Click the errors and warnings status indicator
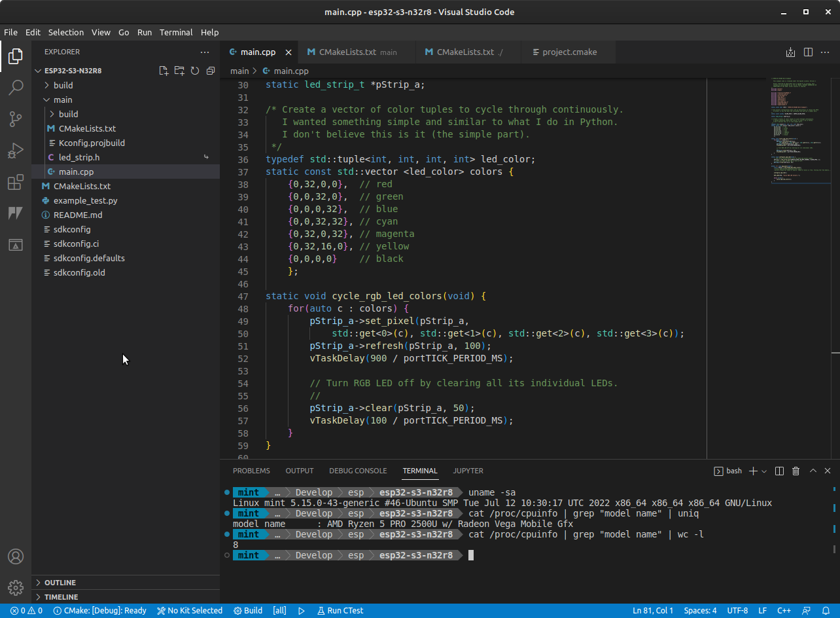 click(x=26, y=610)
